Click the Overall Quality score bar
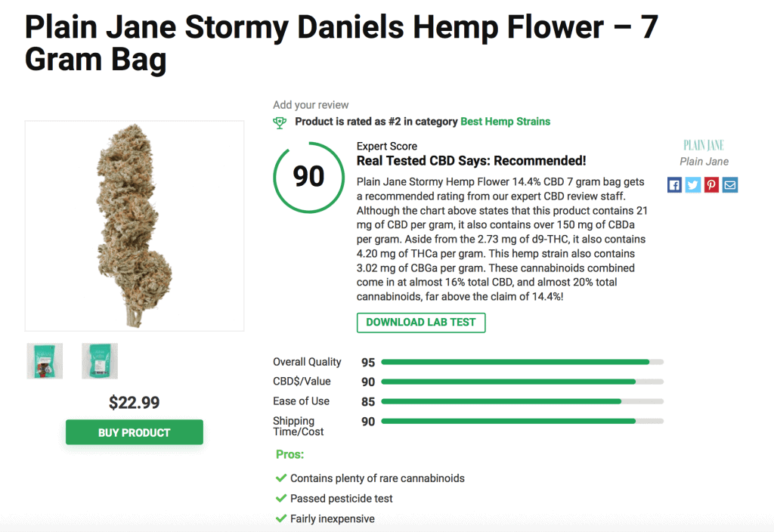This screenshot has width=774, height=532. [x=522, y=362]
